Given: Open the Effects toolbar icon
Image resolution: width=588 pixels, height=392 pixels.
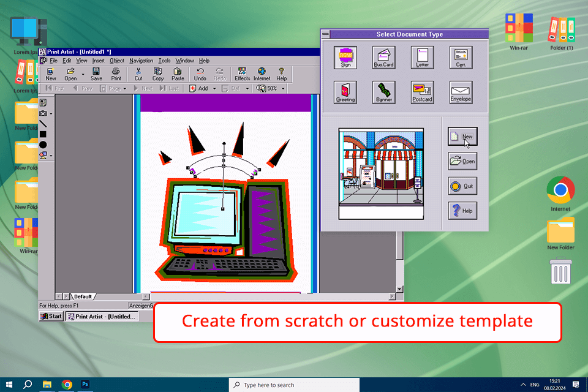Looking at the screenshot, I should click(243, 74).
